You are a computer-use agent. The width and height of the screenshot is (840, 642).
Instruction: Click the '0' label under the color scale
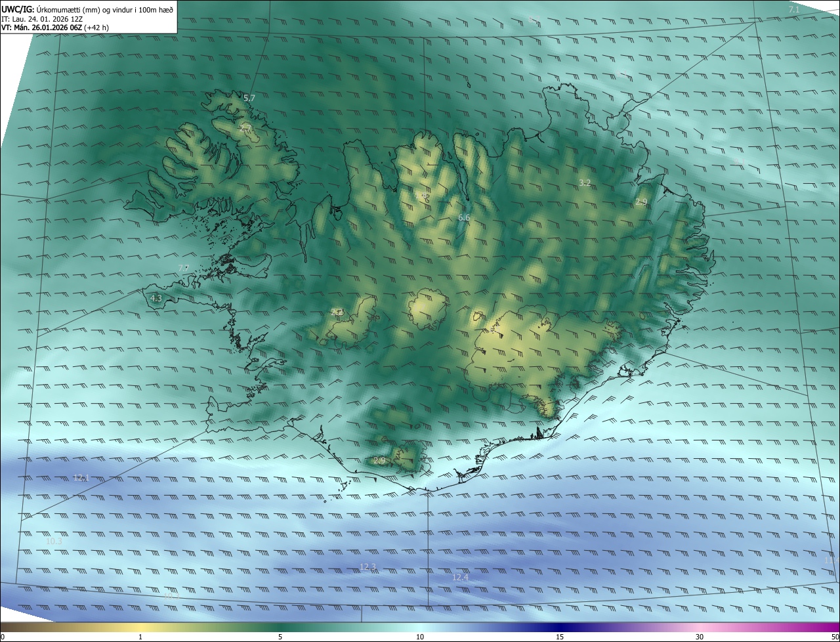2,637
